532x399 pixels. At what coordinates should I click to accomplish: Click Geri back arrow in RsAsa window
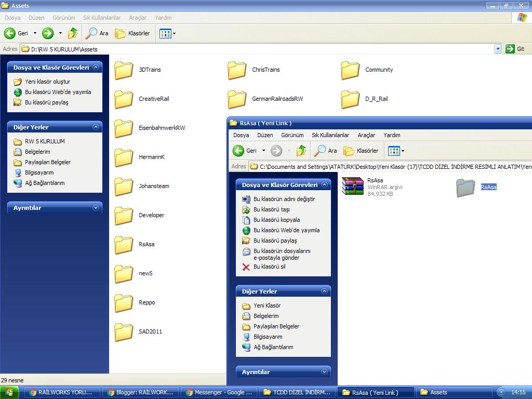tap(245, 151)
